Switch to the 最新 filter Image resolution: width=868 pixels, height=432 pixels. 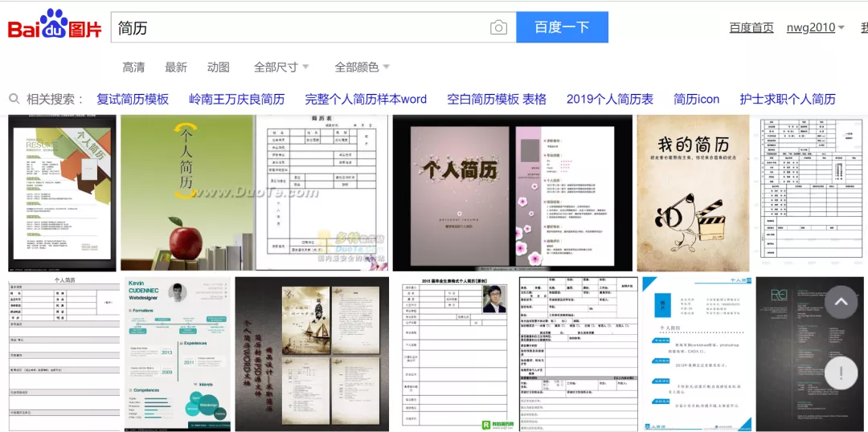pos(176,67)
